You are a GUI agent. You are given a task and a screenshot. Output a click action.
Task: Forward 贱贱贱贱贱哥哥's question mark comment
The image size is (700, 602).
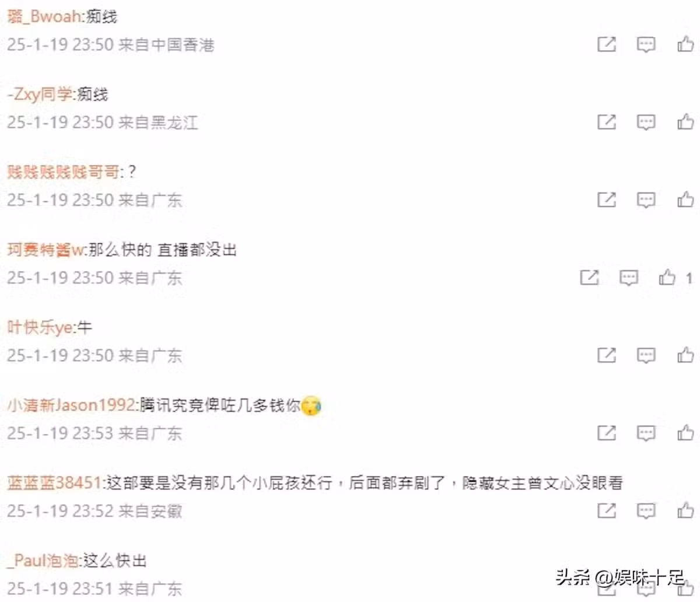(x=607, y=199)
